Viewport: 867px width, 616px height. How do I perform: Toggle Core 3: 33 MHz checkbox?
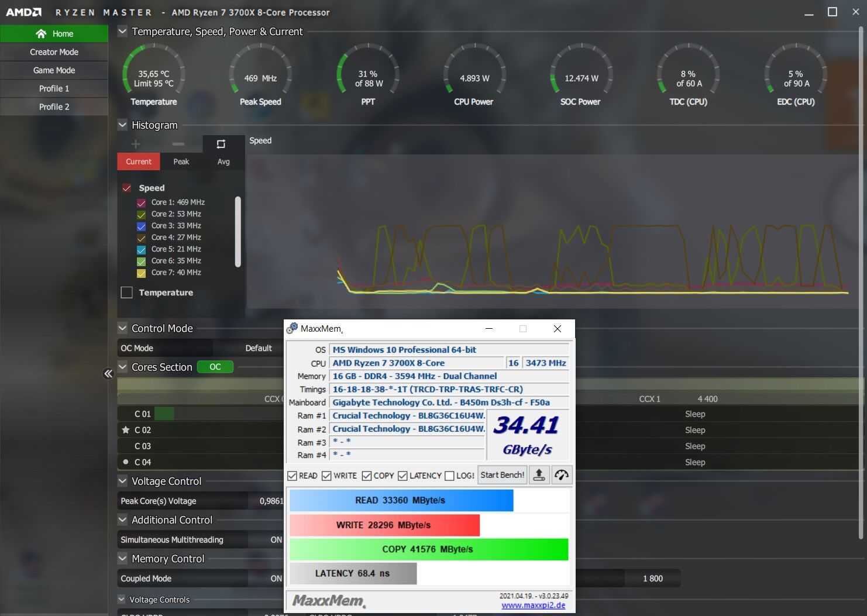(x=141, y=226)
